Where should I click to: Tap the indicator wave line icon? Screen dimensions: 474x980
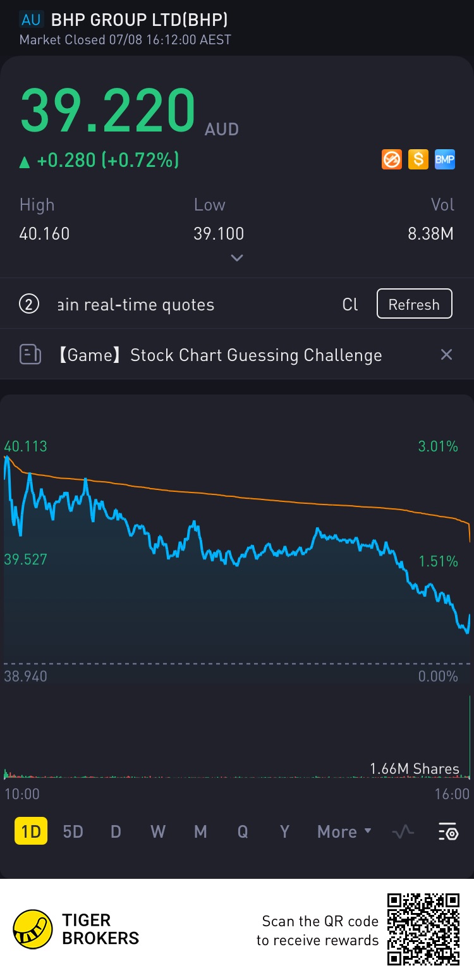[x=403, y=831]
